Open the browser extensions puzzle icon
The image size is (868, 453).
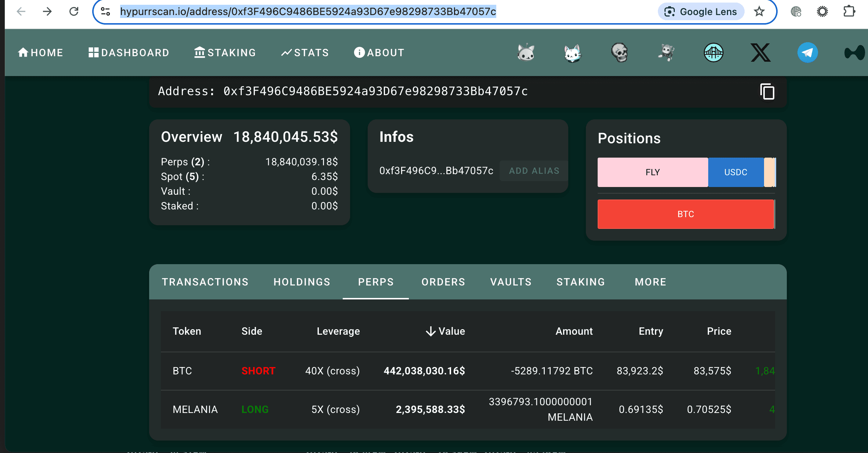click(x=849, y=12)
